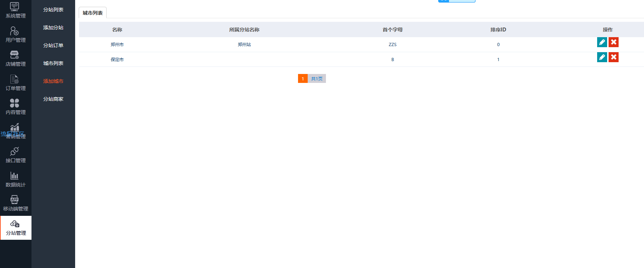Click pagination page 1 button
Screen dimensions: 644x268
pyautogui.click(x=303, y=79)
